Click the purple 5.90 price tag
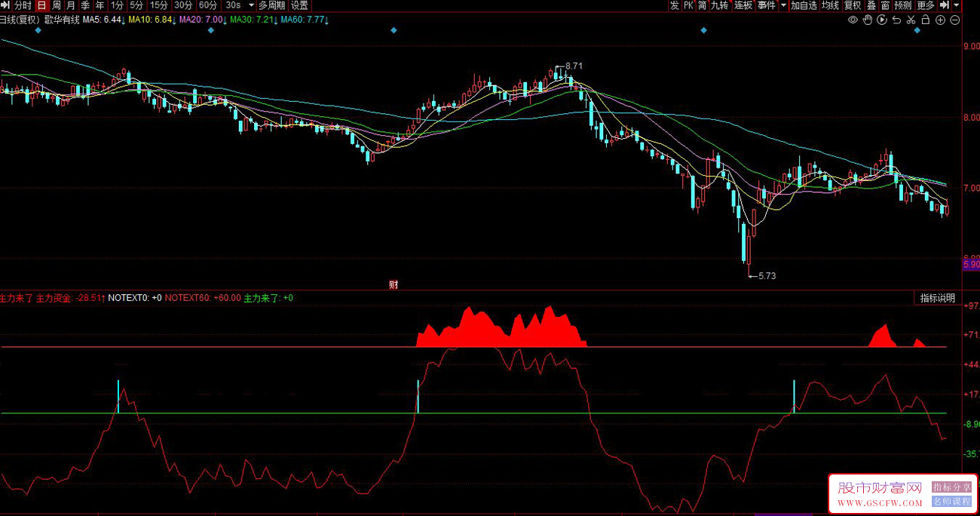The height and width of the screenshot is (516, 980). click(x=971, y=265)
